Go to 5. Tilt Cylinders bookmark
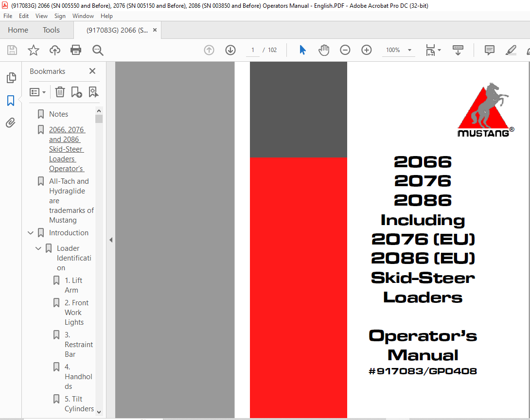This screenshot has height=420, width=530. (x=79, y=404)
